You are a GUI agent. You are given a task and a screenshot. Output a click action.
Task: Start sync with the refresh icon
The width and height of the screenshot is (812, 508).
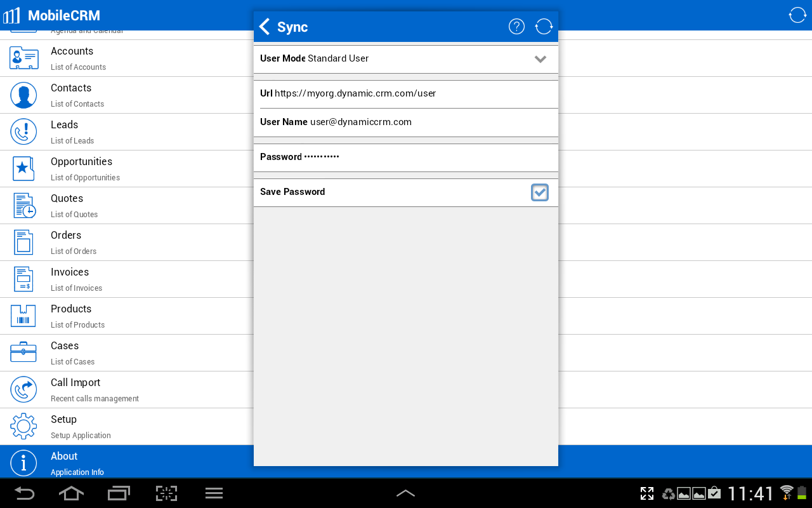[x=544, y=26]
